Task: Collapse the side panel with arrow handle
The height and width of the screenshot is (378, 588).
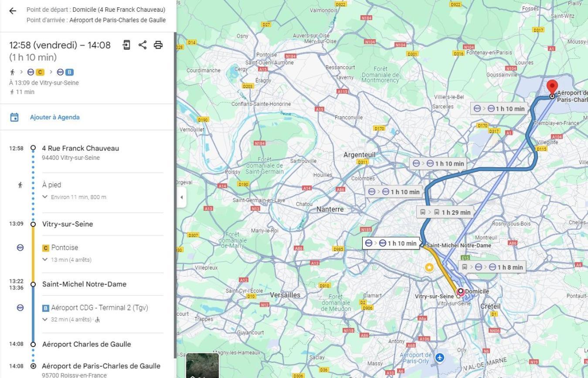Action: click(182, 197)
